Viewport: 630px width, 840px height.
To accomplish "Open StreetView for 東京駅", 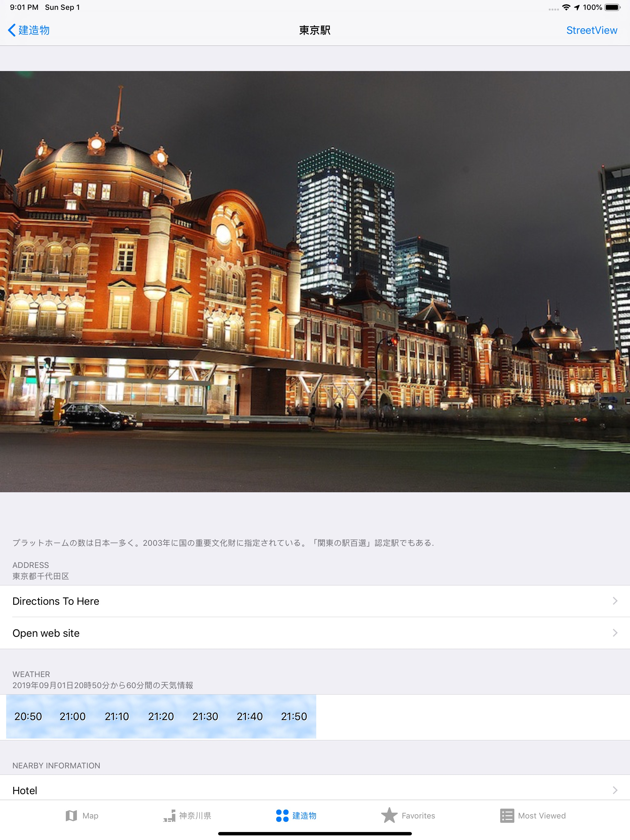I will point(591,30).
